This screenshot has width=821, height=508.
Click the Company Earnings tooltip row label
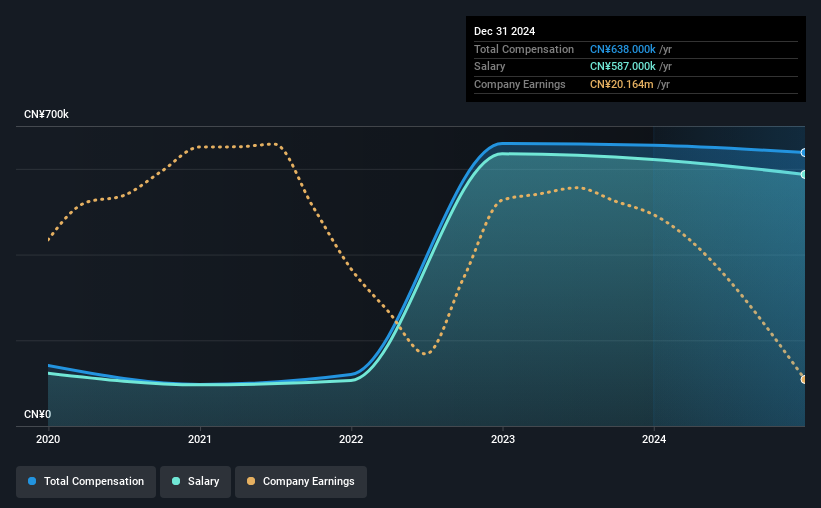[519, 84]
